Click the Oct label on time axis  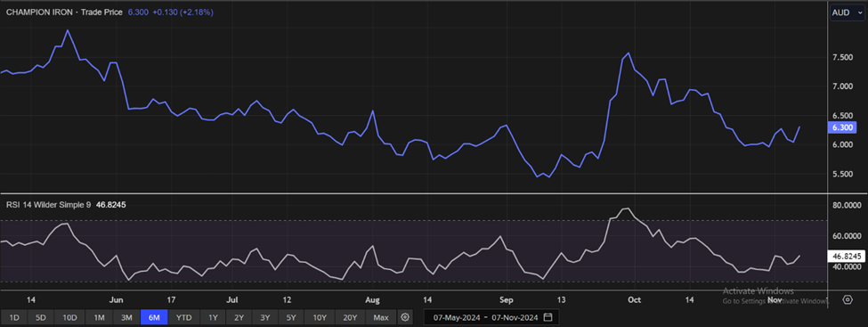pos(635,300)
